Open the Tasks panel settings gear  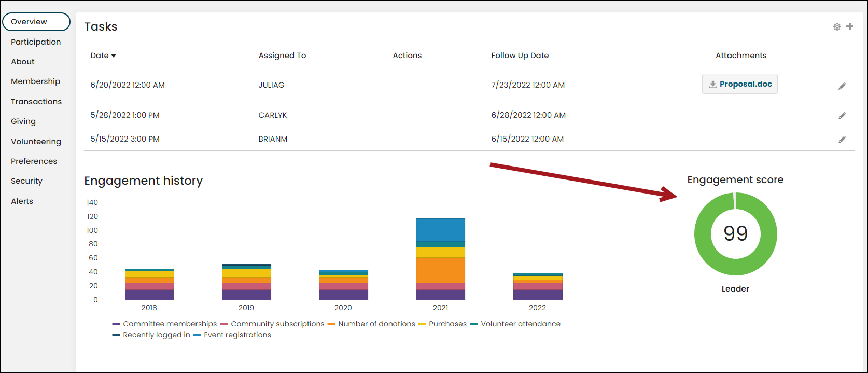[837, 26]
